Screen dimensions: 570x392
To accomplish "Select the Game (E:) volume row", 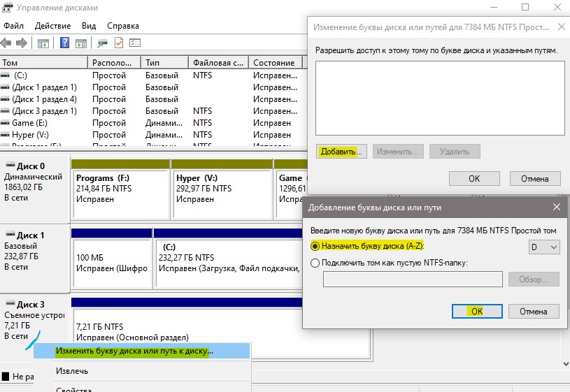I will coord(31,123).
